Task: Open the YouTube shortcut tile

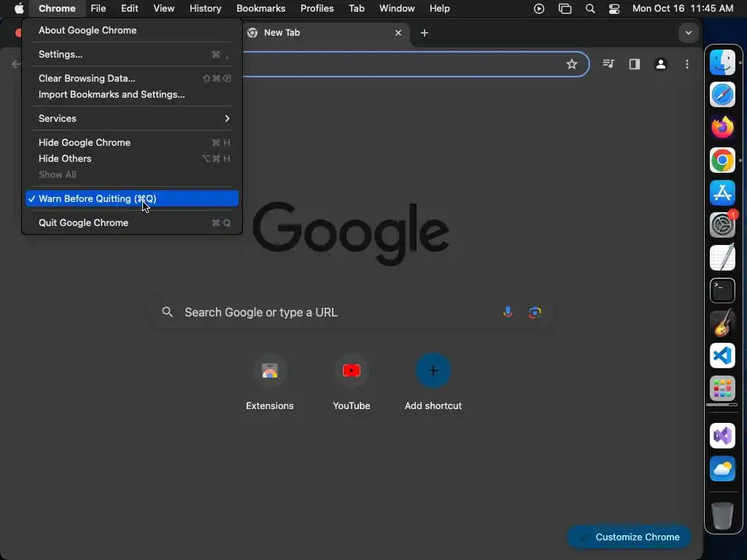Action: click(x=352, y=382)
